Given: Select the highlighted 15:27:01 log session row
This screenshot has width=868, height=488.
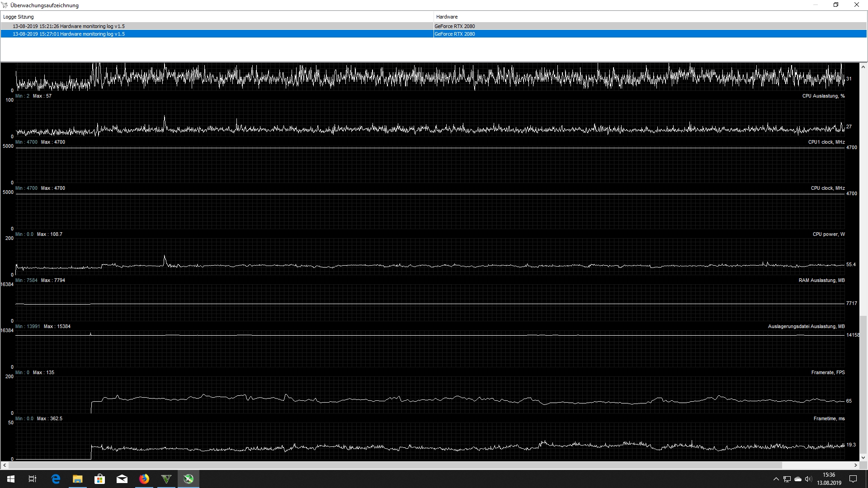Looking at the screenshot, I should coord(69,34).
